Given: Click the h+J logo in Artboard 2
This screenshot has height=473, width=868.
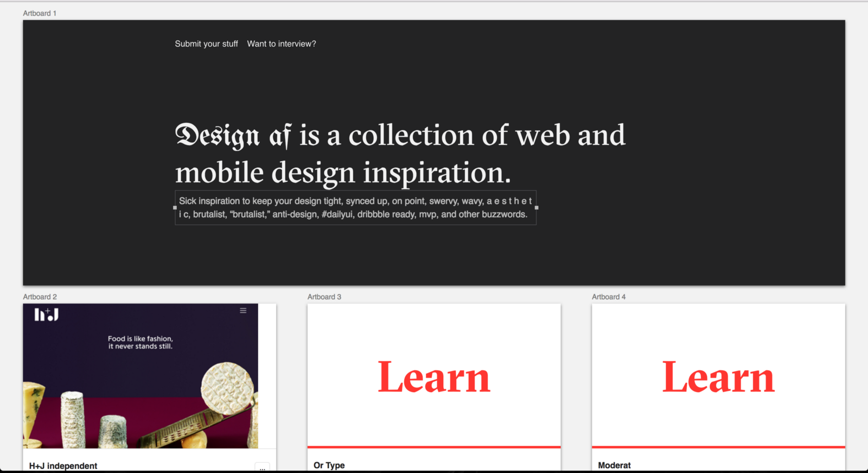Looking at the screenshot, I should tap(47, 314).
